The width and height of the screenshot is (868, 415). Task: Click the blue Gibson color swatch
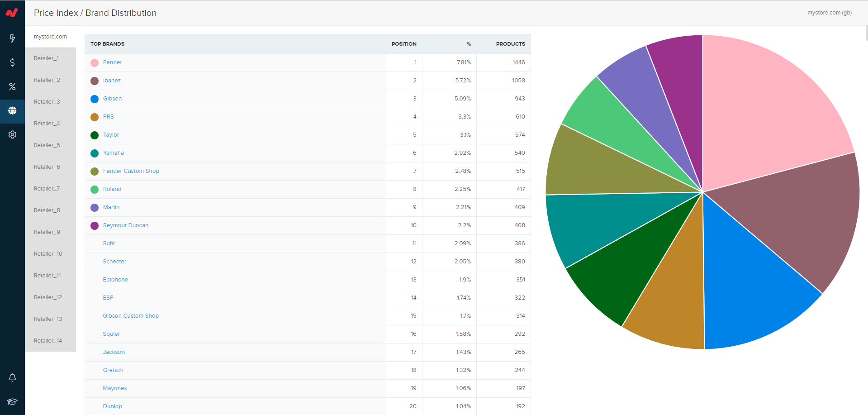click(95, 99)
